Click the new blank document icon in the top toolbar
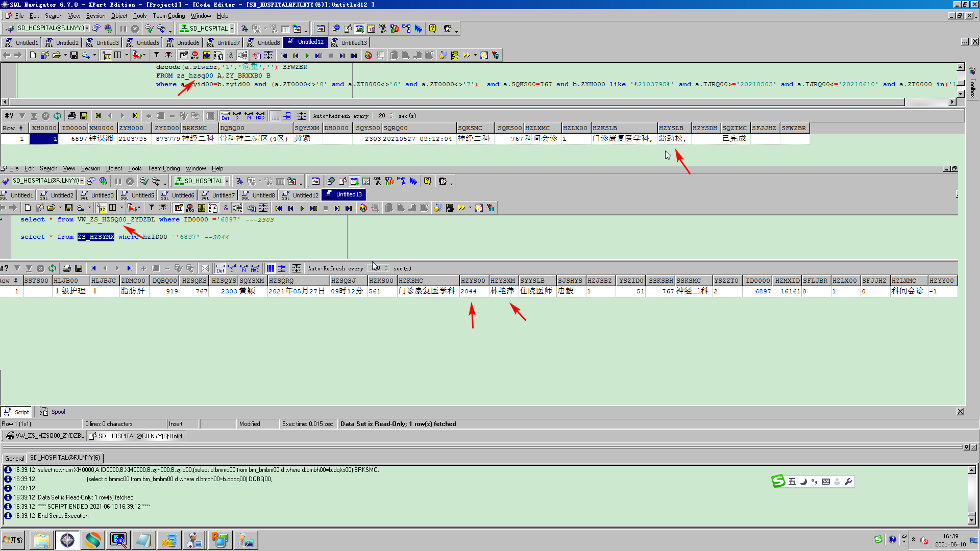The width and height of the screenshot is (980, 551). coord(33,55)
